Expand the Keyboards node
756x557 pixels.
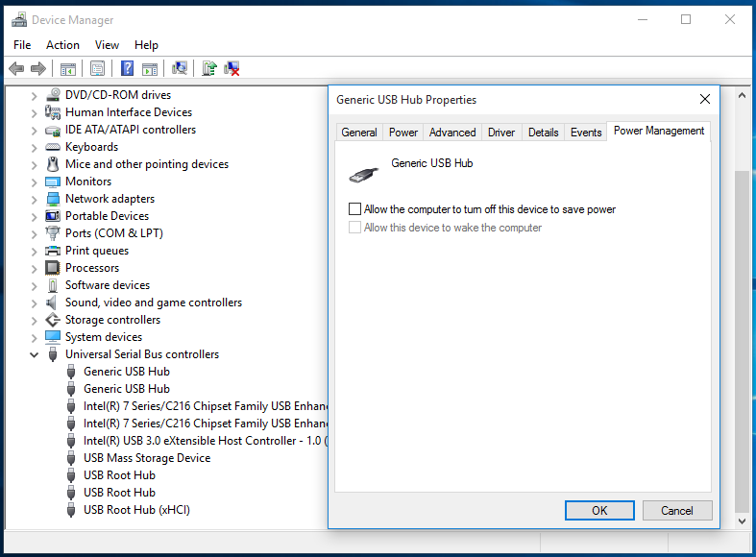(x=34, y=148)
